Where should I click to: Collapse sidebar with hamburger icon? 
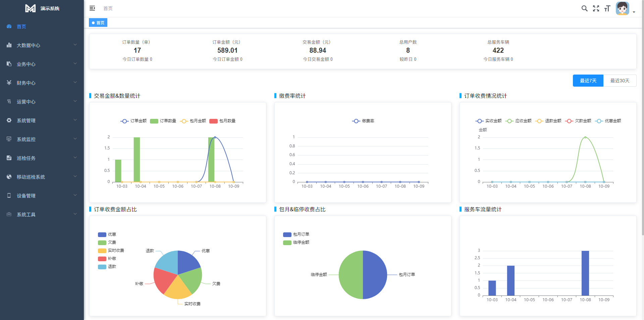coord(92,8)
